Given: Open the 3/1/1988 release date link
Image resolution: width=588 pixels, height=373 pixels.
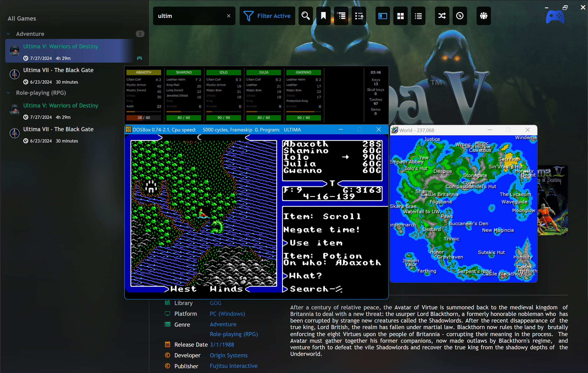Looking at the screenshot, I should 222,344.
